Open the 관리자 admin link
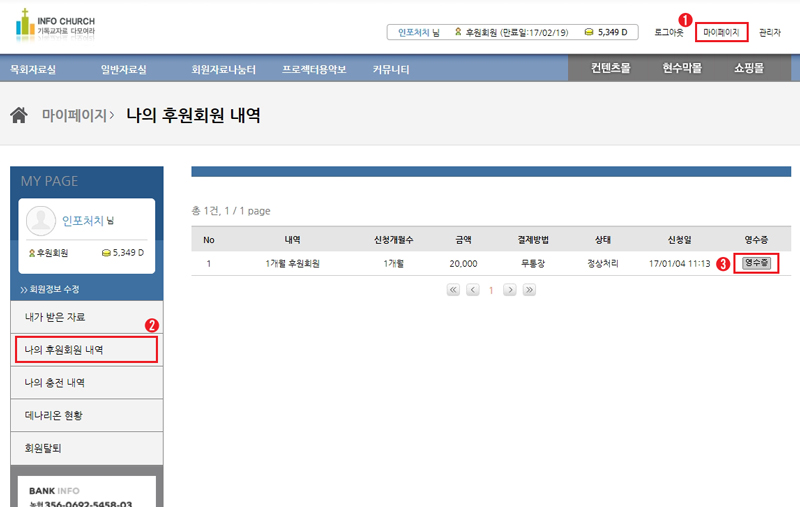 (x=770, y=33)
